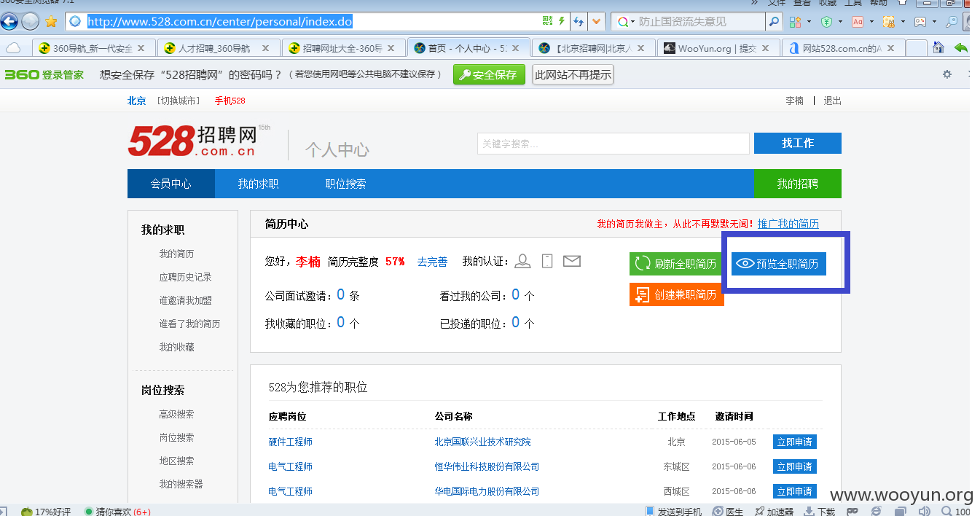Click 高级搜索 in the sidebar
Viewport: 980px width, 516px height.
[177, 415]
